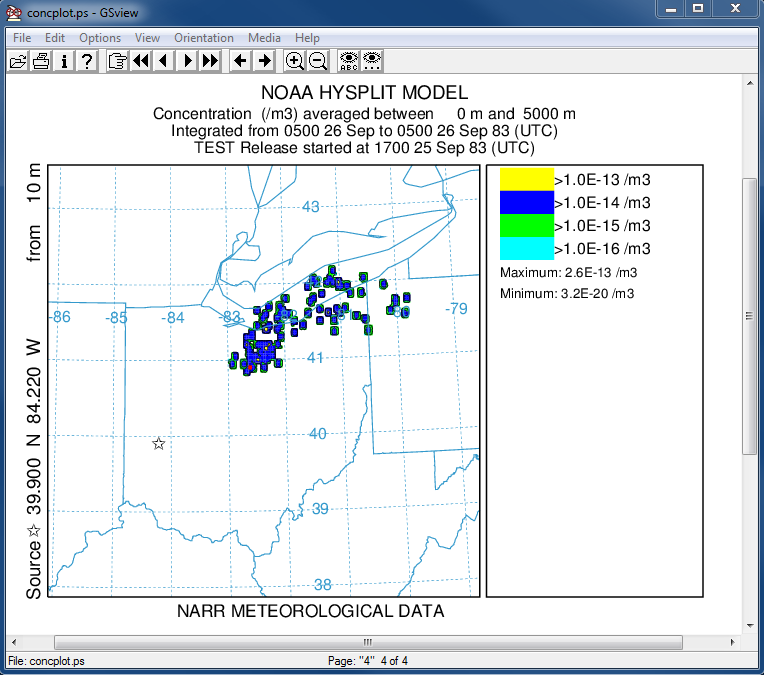Click the longitude label -84 on map

pos(173,318)
